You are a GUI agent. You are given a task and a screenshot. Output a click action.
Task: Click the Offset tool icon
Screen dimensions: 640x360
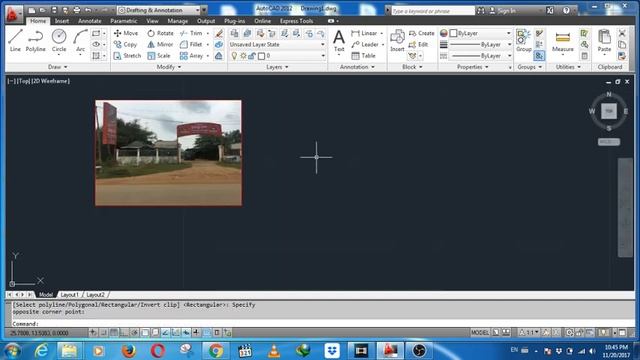coord(219,56)
